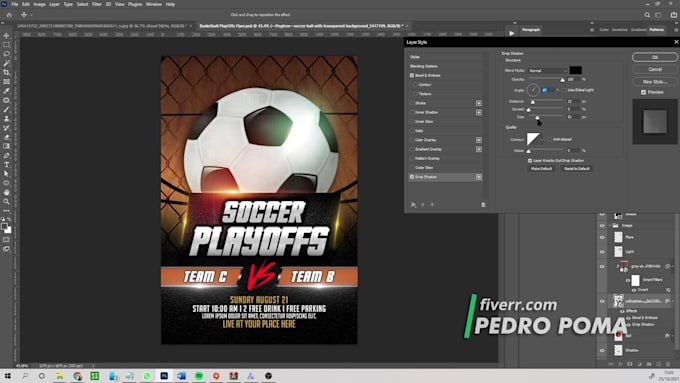Collapse the Image layer group arrow

pos(610,226)
